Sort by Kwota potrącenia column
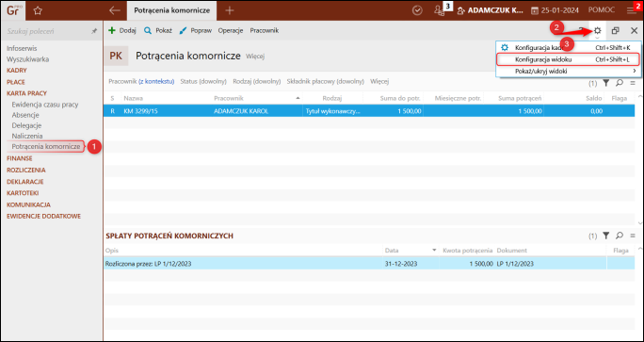 click(467, 251)
